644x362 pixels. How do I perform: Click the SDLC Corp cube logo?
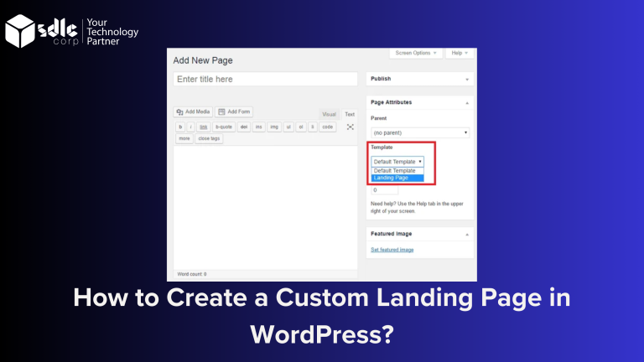(20, 31)
